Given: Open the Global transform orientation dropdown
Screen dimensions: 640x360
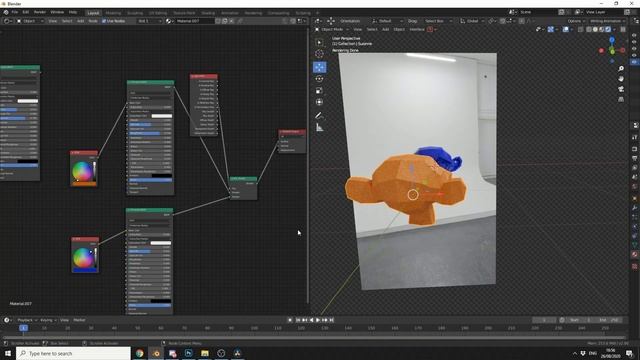Looking at the screenshot, I should (x=472, y=21).
